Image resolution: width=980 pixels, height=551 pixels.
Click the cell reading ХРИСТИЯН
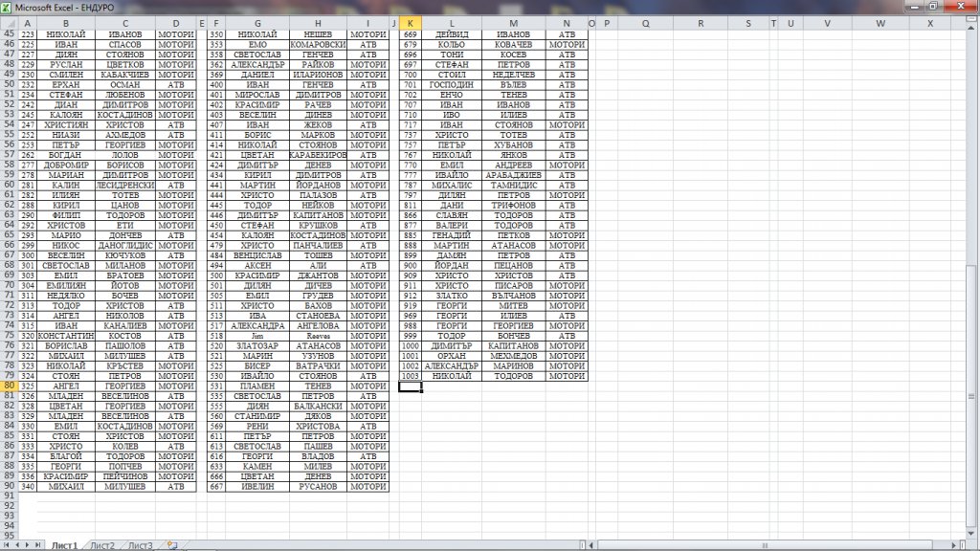coord(66,125)
